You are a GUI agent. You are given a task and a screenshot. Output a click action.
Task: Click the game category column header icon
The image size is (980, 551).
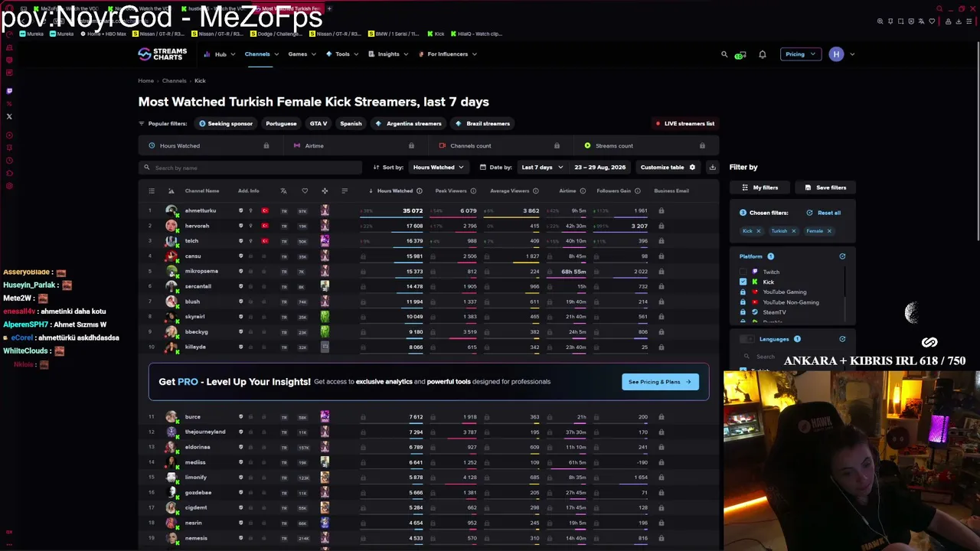click(x=325, y=191)
